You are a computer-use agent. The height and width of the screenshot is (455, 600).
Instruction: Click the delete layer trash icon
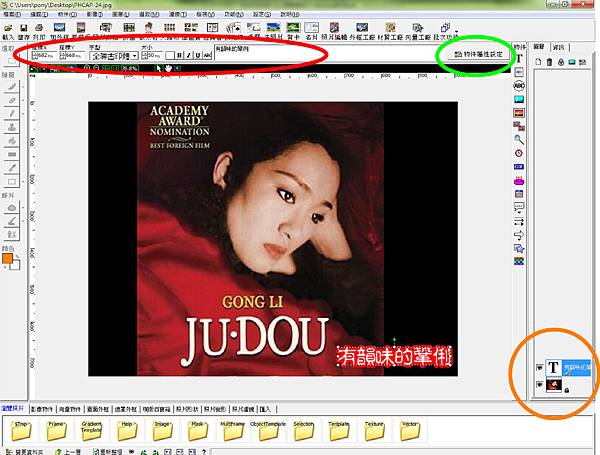click(549, 62)
